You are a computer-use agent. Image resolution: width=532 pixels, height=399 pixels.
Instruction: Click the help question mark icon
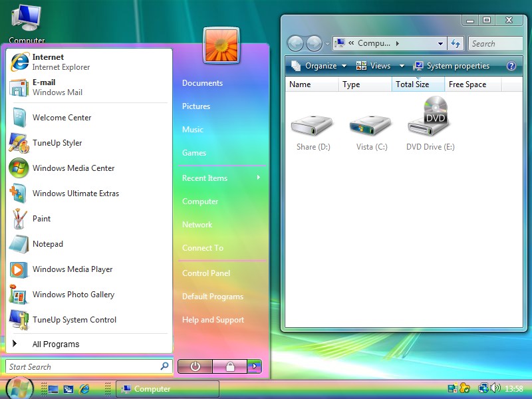pos(511,66)
